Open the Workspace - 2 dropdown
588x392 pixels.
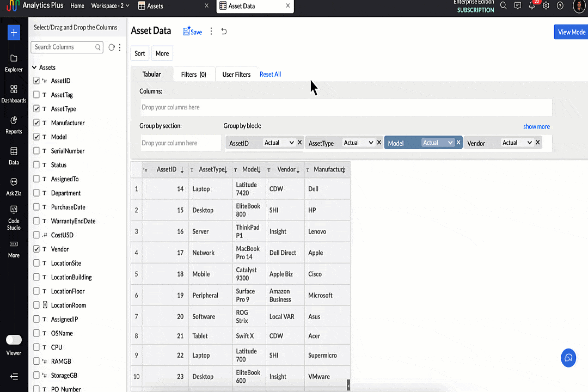(x=111, y=6)
